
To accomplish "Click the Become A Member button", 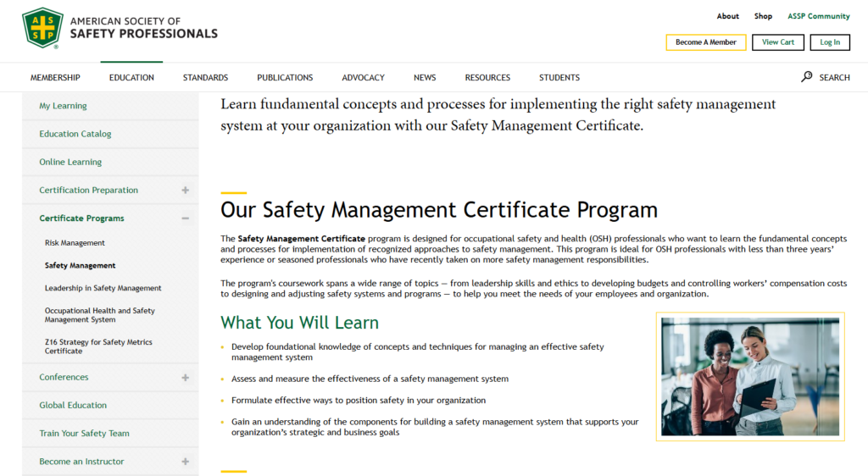I will pyautogui.click(x=706, y=42).
